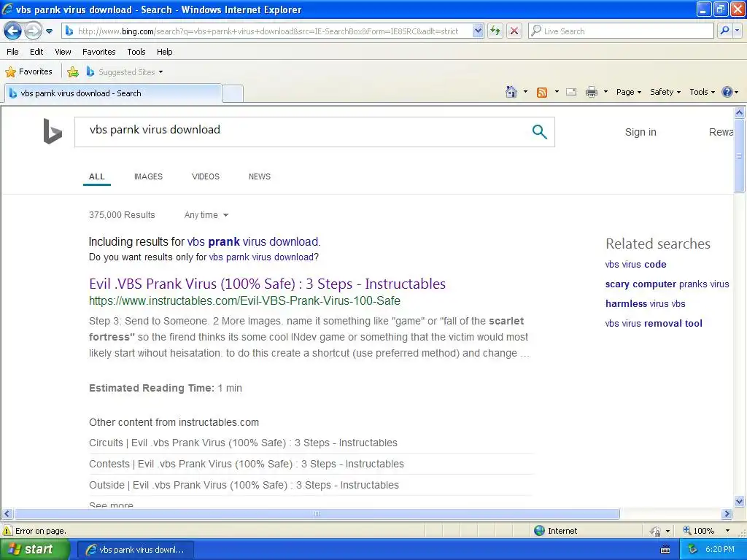This screenshot has height=560, width=747.
Task: Click the vertical scrollbar down arrow
Action: [x=740, y=501]
